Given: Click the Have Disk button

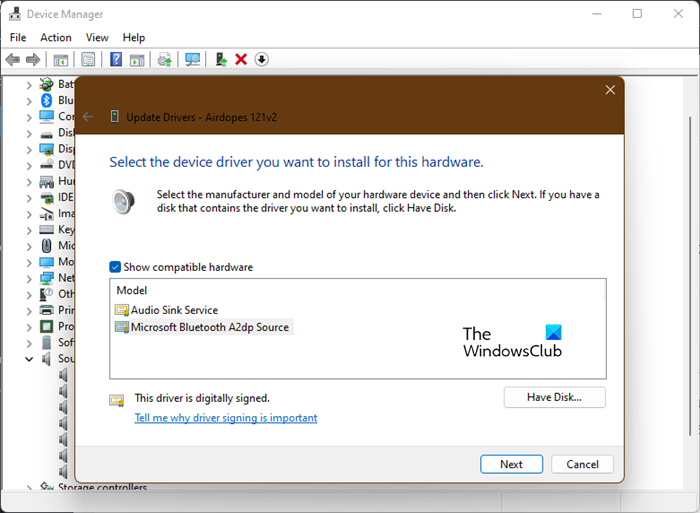Looking at the screenshot, I should coord(555,398).
